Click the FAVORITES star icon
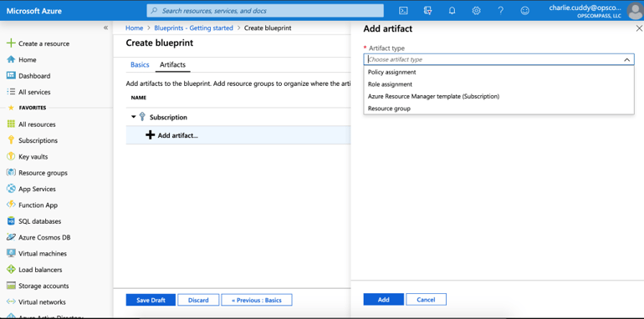The width and height of the screenshot is (644, 319). tap(11, 108)
